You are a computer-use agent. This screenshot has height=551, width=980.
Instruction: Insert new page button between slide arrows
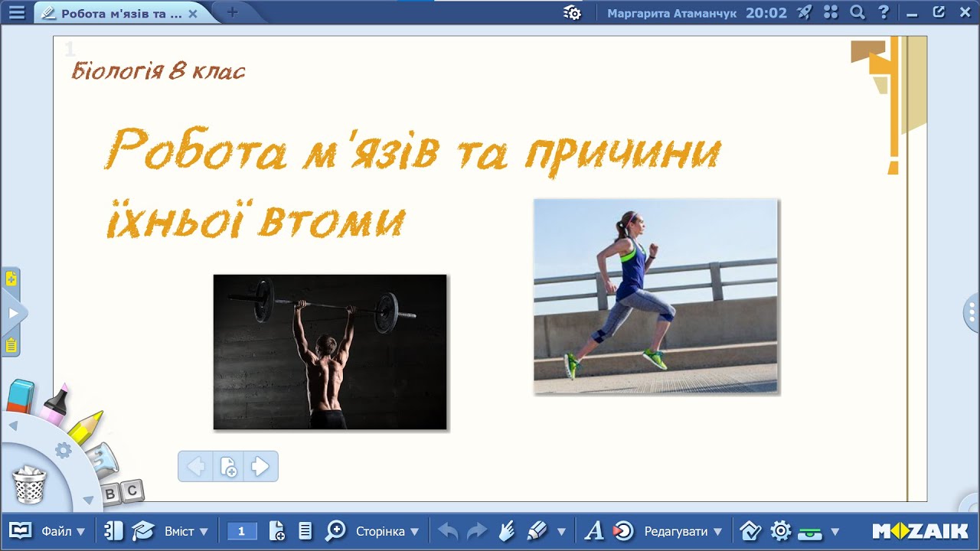pos(228,466)
